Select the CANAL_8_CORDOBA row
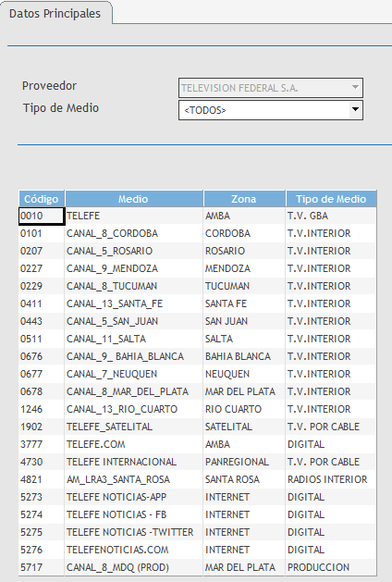The image size is (392, 582). coord(197,233)
